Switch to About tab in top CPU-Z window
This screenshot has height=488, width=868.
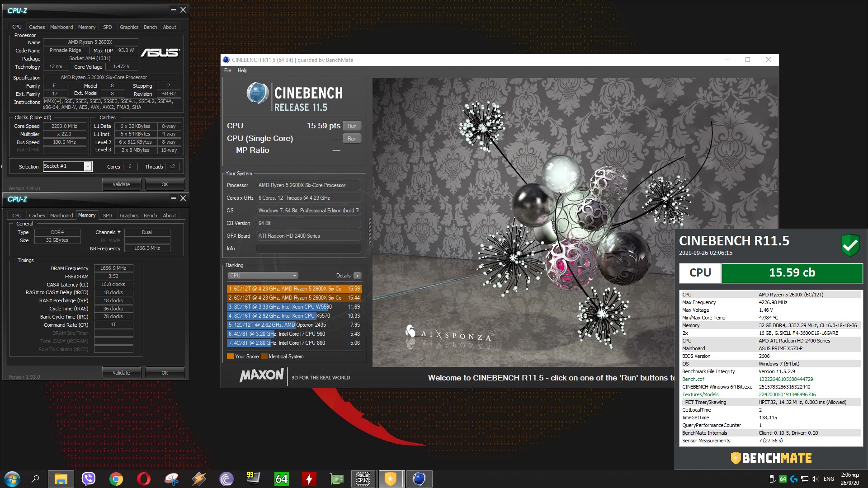coord(170,27)
